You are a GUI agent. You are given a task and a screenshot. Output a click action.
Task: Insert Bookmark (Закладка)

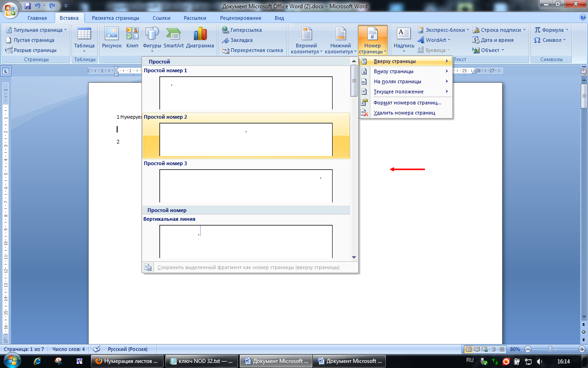pos(237,40)
